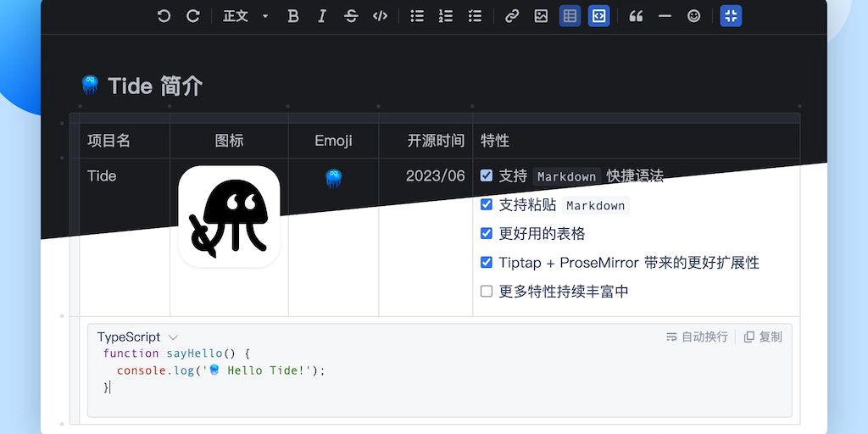Expand the TypeScript language selector
868x434 pixels.
(137, 337)
